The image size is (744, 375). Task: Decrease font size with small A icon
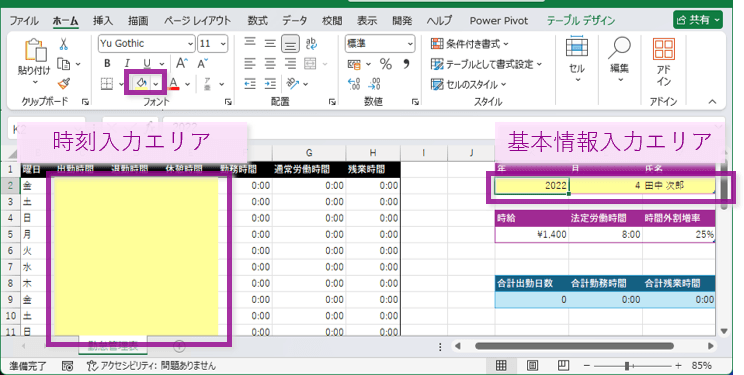point(203,64)
